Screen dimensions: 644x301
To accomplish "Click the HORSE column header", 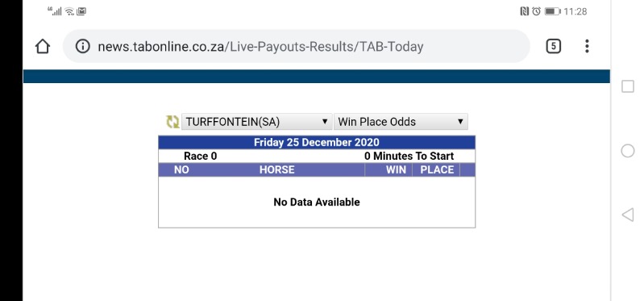I will click(276, 169).
